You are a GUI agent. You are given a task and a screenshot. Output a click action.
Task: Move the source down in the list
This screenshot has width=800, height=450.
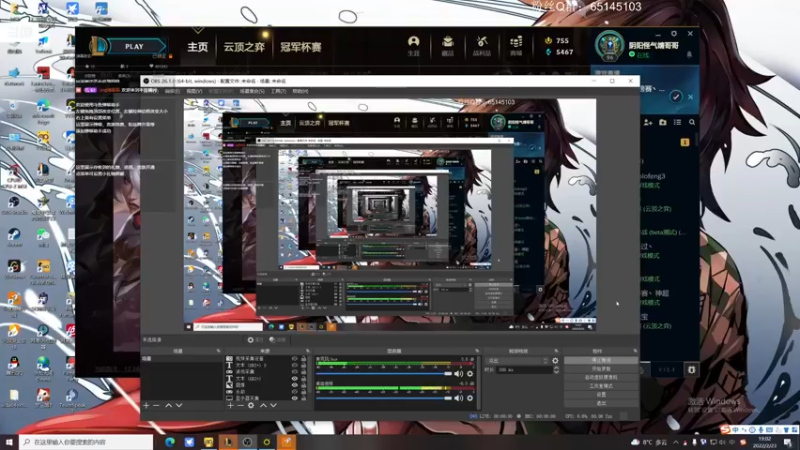pos(273,405)
